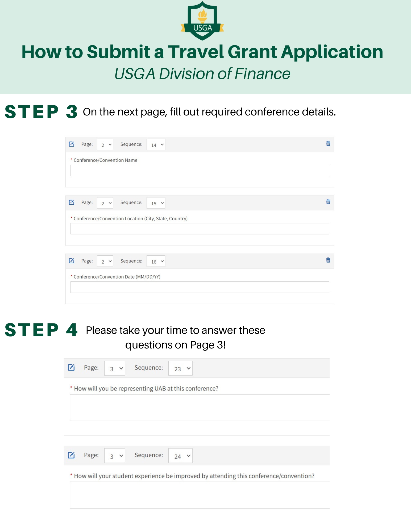
Task: Click the Conference/Convention Date text field
Action: pos(200,287)
